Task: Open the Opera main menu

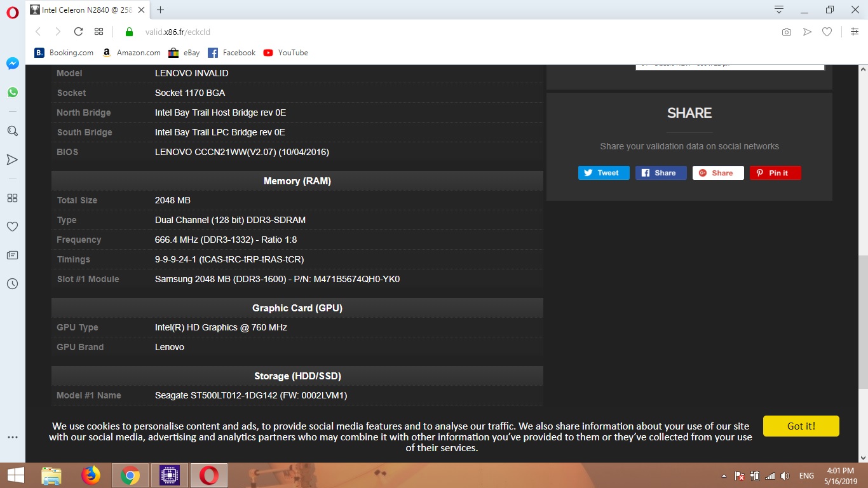Action: tap(13, 11)
